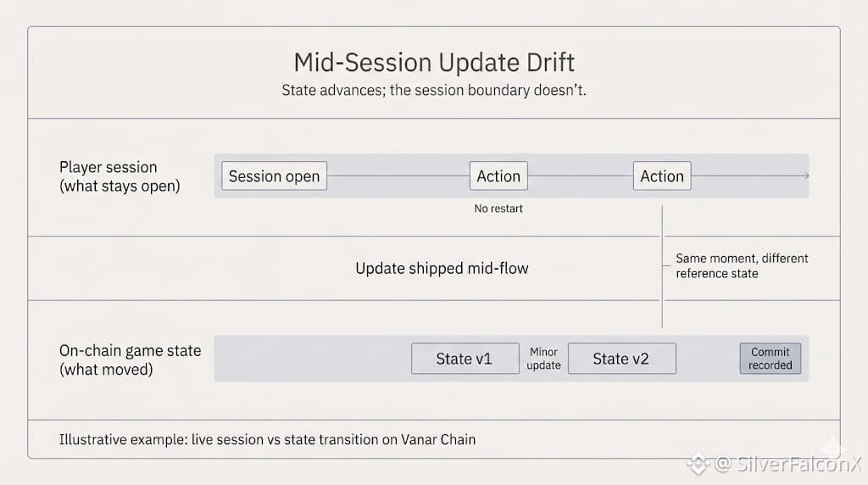Click the diamond logo icon in the watermark
868x485 pixels.
pyautogui.click(x=698, y=464)
